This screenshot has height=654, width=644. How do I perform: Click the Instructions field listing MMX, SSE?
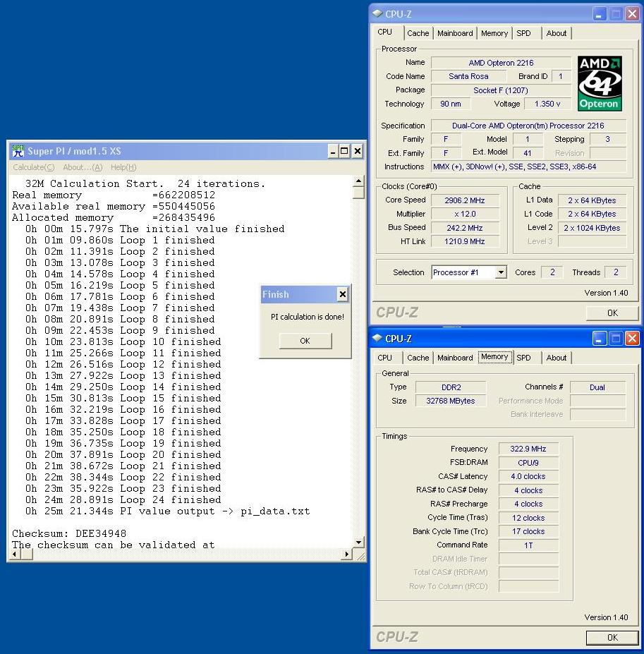coord(528,166)
